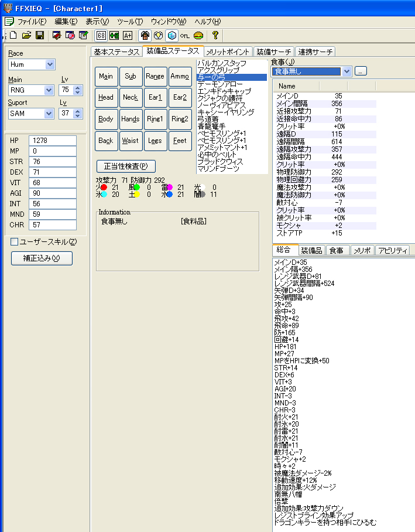Click the 正当性検査(P) button
Image resolution: width=415 pixels, height=532 pixels.
126,166
